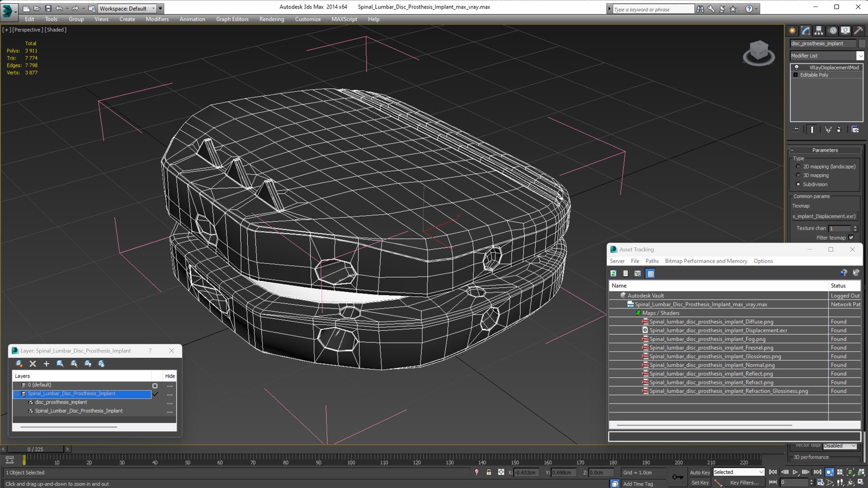Select the 3D mapping radio button
This screenshot has width=868, height=488.
pyautogui.click(x=798, y=175)
